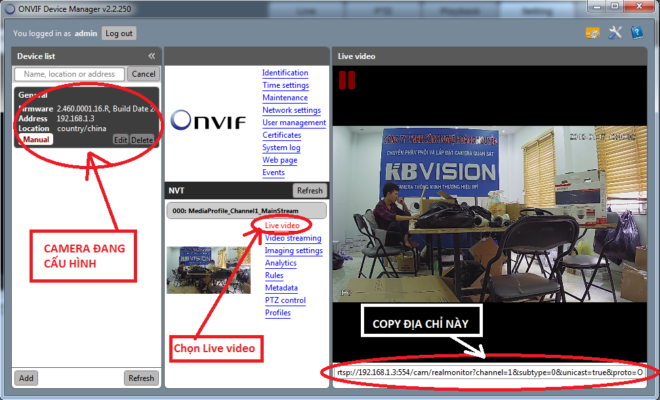Delete the 192.168.1.3 device entry
Image resolution: width=660 pixels, height=400 pixels.
(x=142, y=140)
